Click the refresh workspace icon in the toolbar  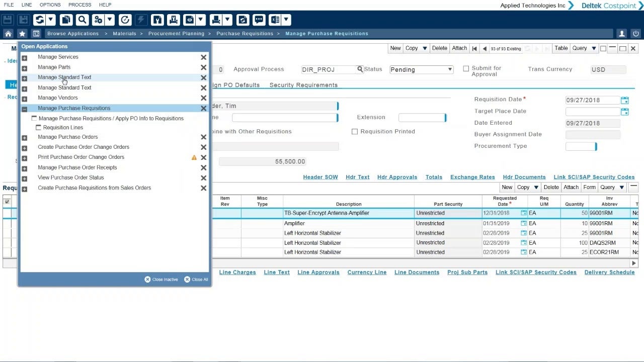(x=40, y=20)
